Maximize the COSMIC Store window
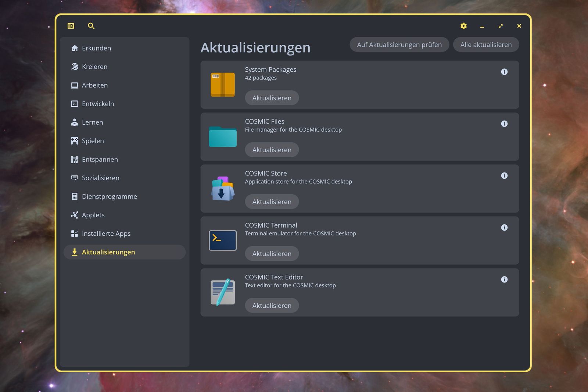Screen dimensions: 588x392 (501, 26)
